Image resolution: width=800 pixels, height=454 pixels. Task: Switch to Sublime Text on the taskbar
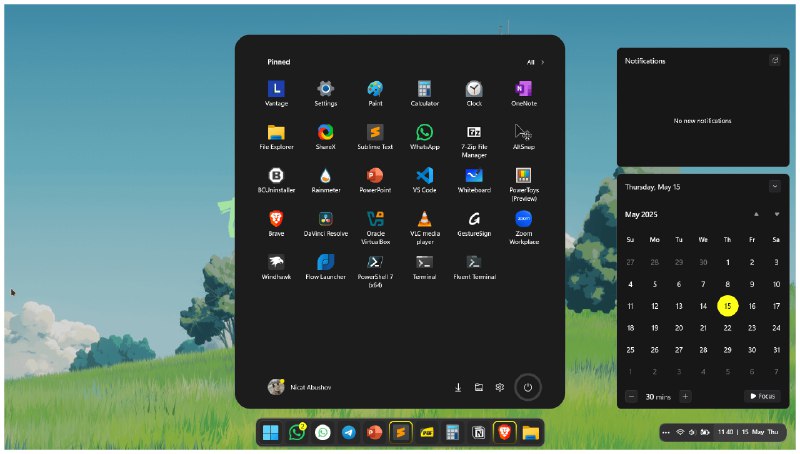tap(401, 433)
